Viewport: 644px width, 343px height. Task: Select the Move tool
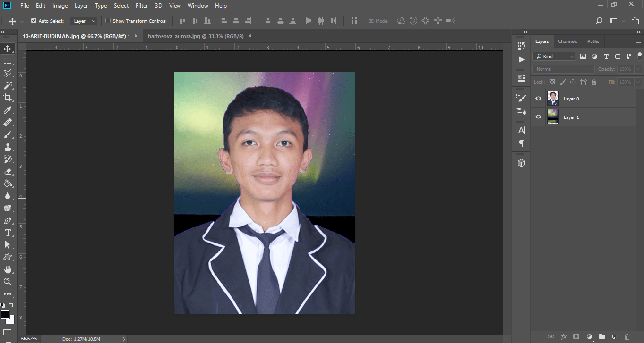7,48
